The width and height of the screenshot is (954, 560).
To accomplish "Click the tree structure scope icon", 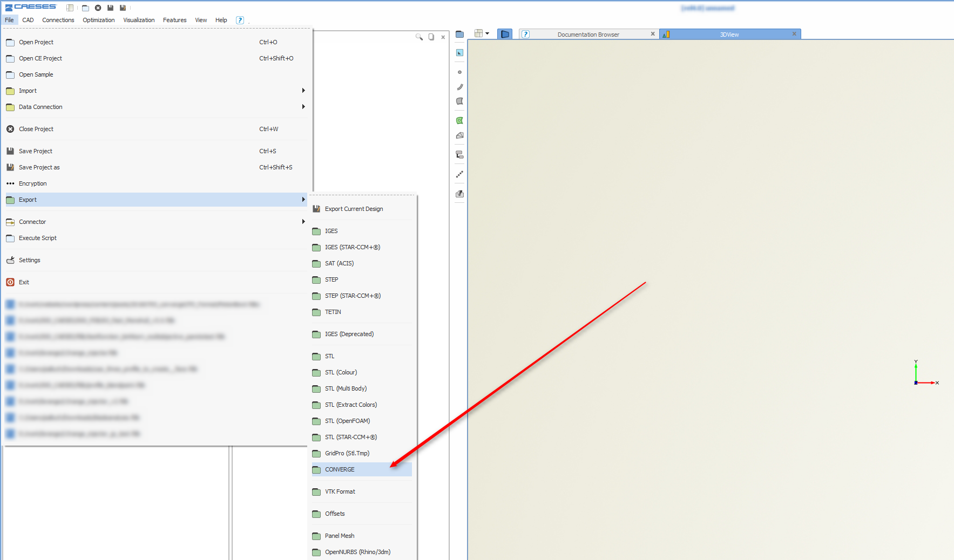I will click(459, 155).
